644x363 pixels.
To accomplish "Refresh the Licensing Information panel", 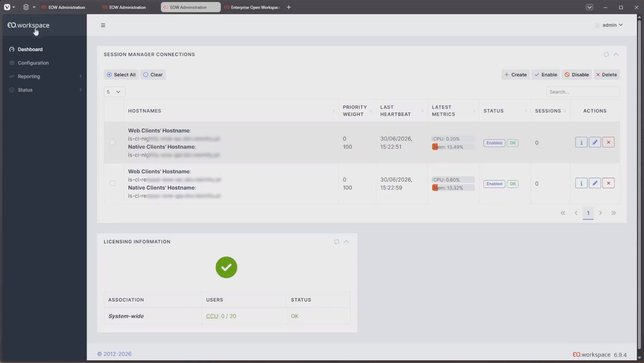I will 336,242.
